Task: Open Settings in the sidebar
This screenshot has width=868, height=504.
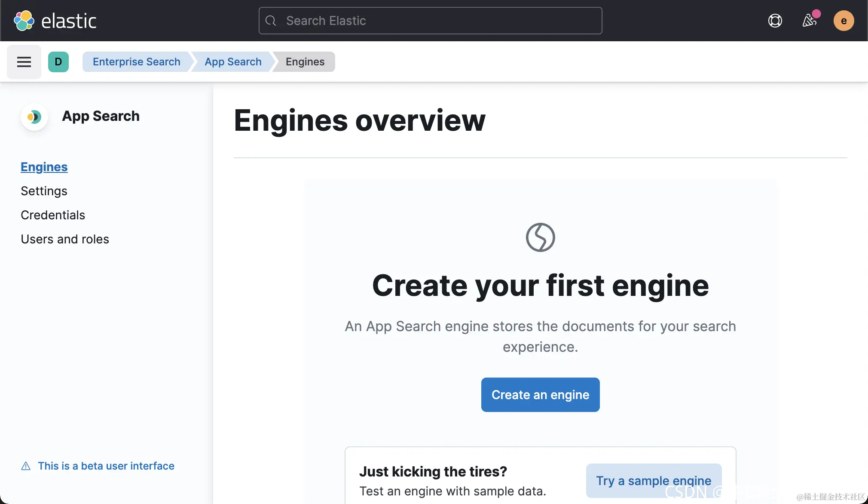Action: (x=44, y=191)
